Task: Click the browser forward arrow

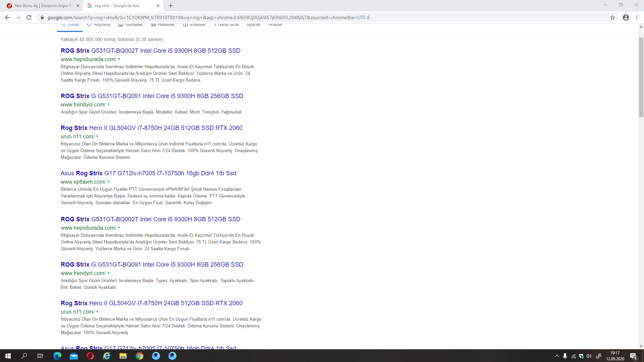Action: tap(18, 17)
